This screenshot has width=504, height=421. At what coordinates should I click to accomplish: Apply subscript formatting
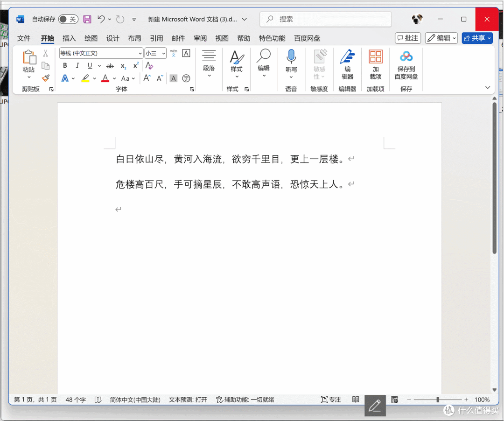coord(123,66)
